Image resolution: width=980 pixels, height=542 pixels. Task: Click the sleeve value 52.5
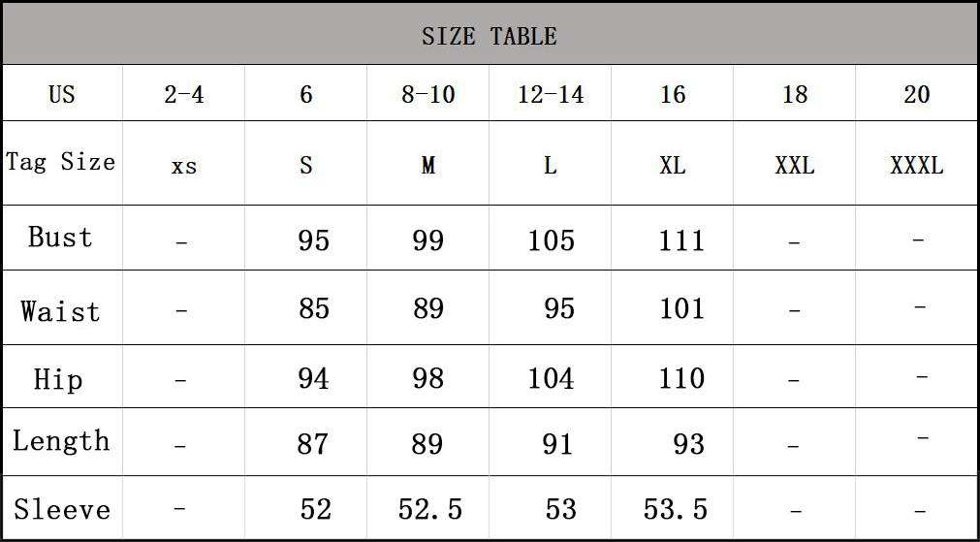click(430, 509)
